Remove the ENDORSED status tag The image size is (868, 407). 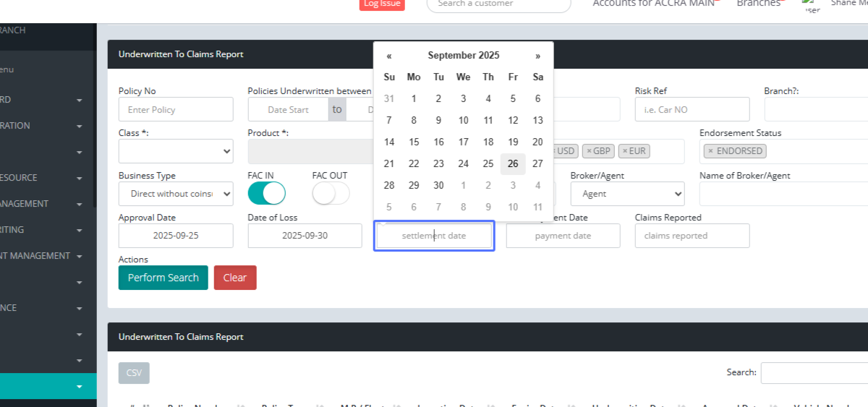pos(710,151)
